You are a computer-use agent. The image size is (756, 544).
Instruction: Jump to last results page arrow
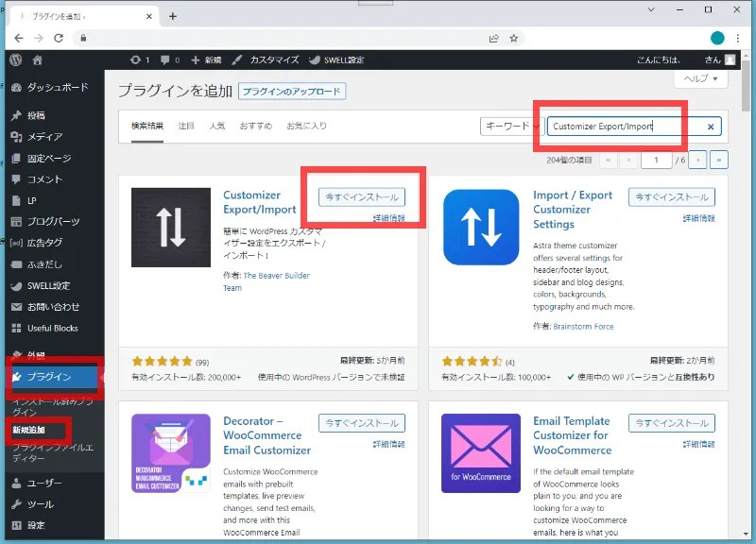coord(719,160)
